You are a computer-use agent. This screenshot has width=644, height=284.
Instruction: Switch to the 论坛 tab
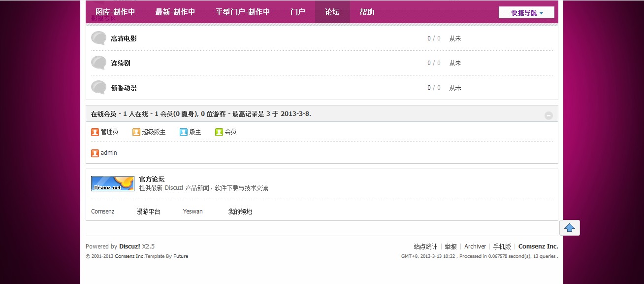pos(332,12)
